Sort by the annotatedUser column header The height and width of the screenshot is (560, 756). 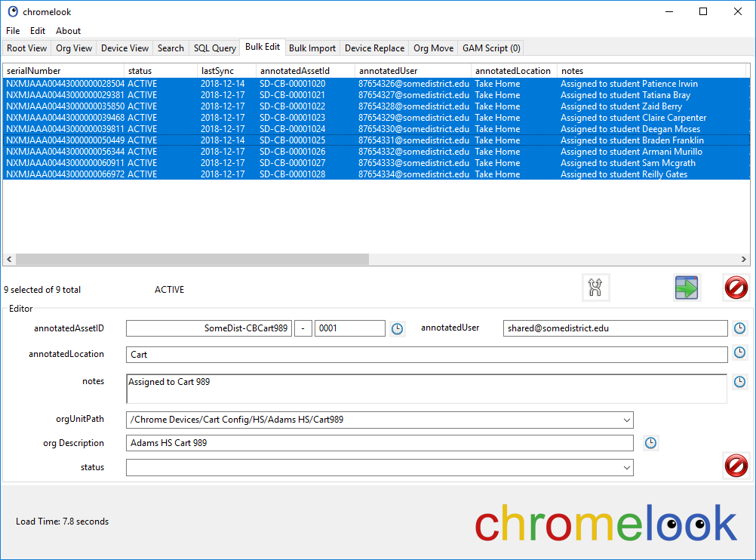click(413, 71)
